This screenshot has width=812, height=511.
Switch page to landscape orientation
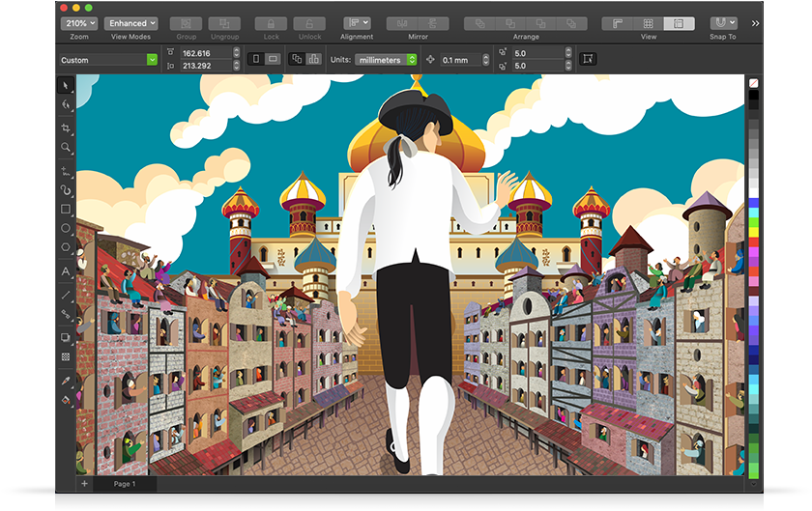pos(274,59)
